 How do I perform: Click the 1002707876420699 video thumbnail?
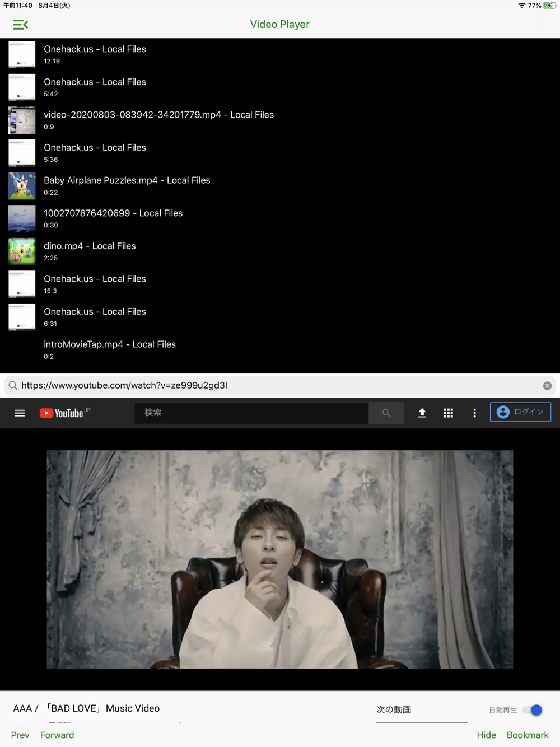[22, 219]
